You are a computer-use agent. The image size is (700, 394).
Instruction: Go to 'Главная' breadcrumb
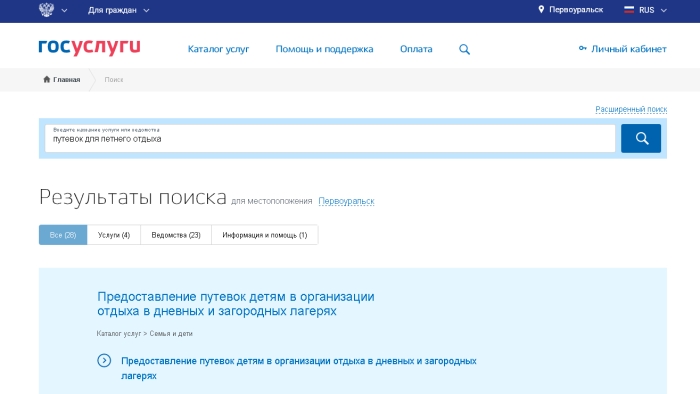(x=67, y=80)
